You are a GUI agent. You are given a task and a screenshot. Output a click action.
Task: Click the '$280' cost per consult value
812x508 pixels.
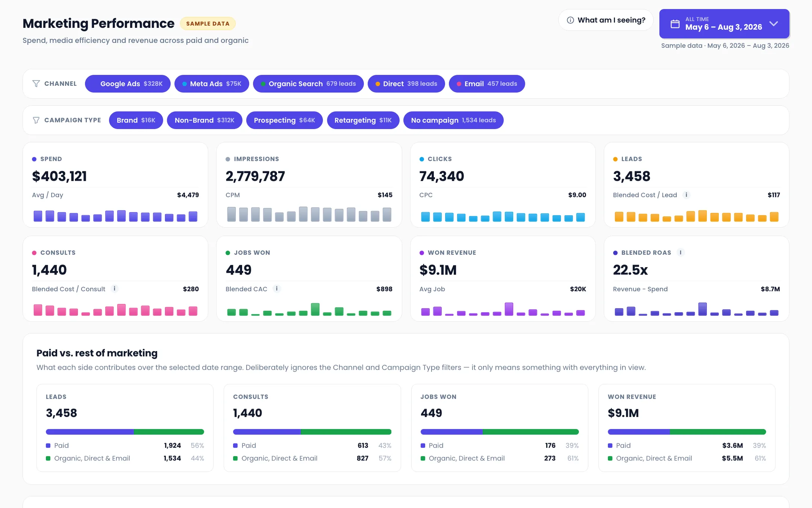(x=191, y=289)
